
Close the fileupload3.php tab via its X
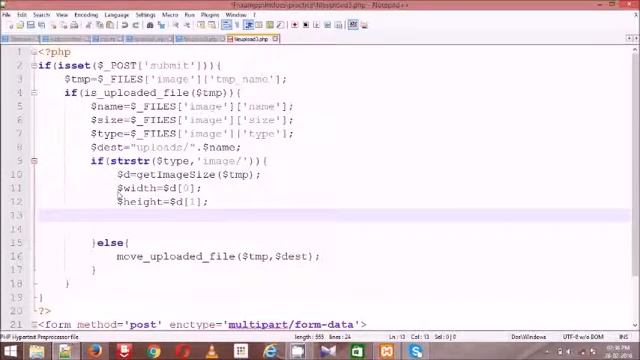click(276, 39)
